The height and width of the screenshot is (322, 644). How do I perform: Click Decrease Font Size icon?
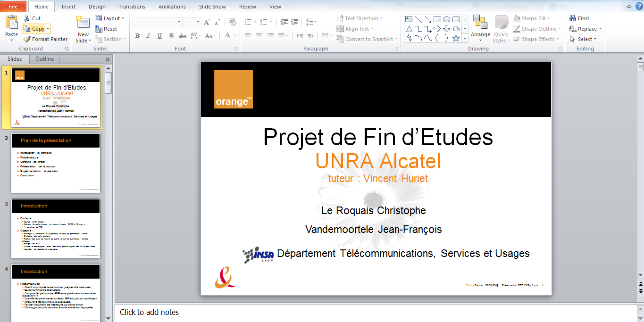[217, 22]
